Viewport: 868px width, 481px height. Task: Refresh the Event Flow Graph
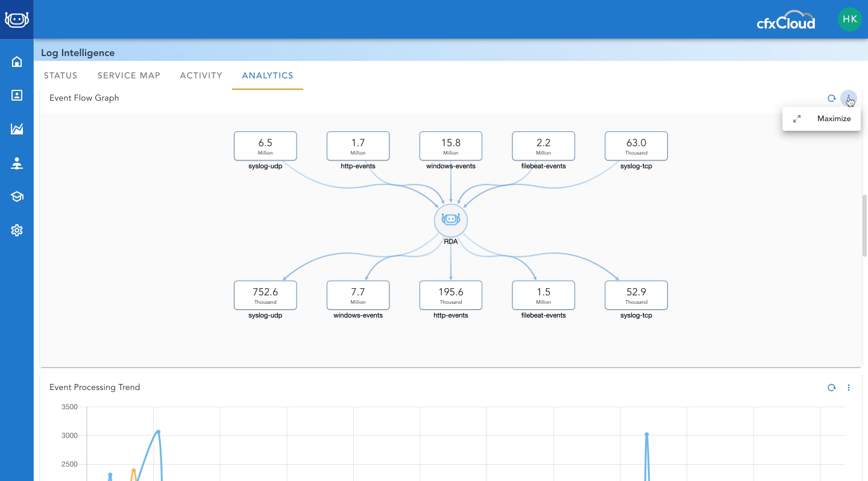[x=831, y=98]
